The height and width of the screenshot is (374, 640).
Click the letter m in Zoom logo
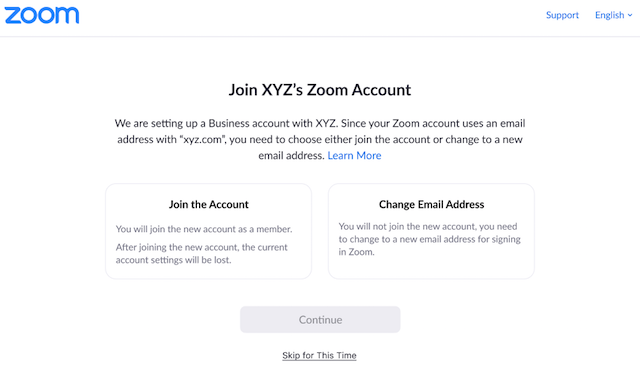[x=68, y=16]
